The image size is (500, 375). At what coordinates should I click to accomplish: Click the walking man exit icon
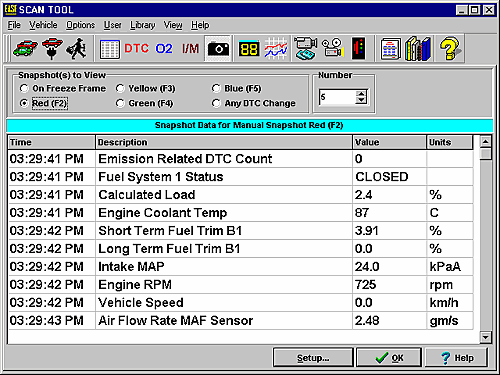(x=77, y=49)
